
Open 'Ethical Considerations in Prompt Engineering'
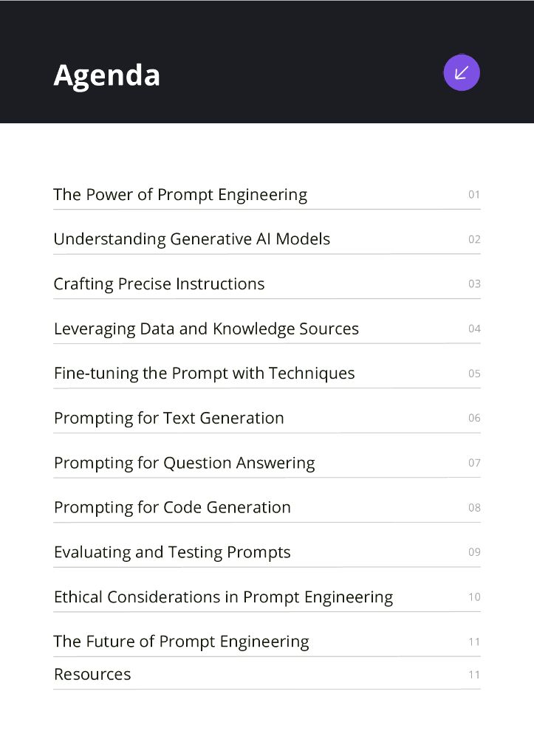tap(223, 597)
